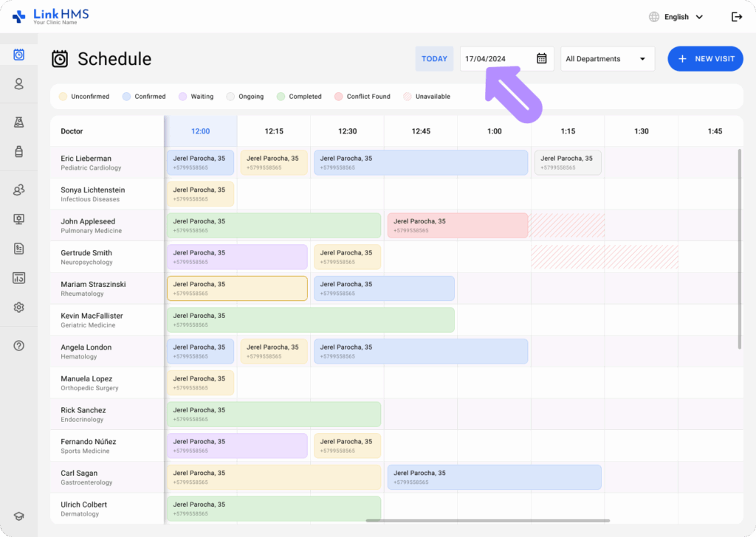Open the calendar picker icon in date field
Viewport: 756px width, 537px height.
541,59
